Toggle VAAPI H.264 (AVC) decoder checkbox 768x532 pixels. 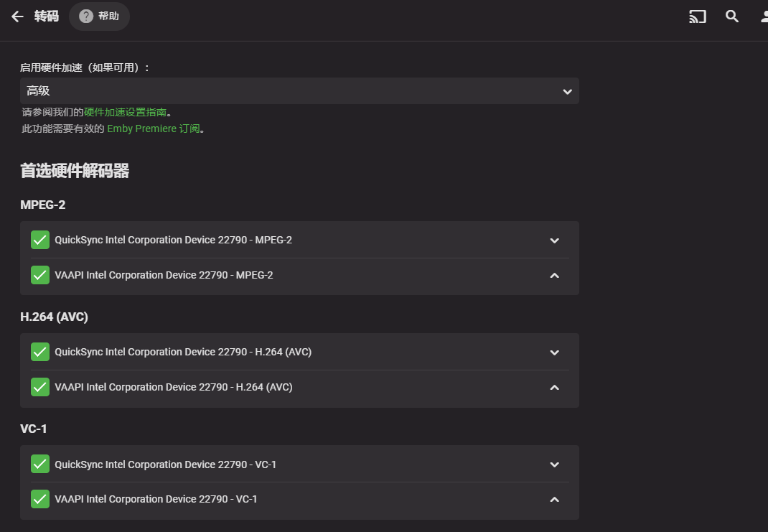[x=40, y=387]
